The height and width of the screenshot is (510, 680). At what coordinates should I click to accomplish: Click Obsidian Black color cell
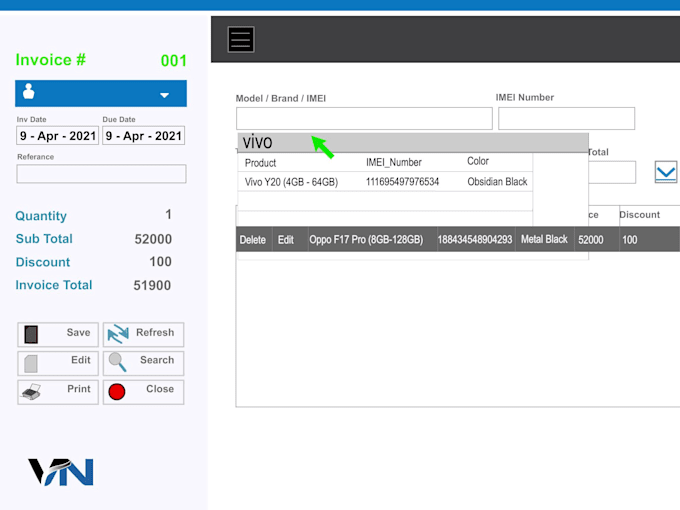497,181
